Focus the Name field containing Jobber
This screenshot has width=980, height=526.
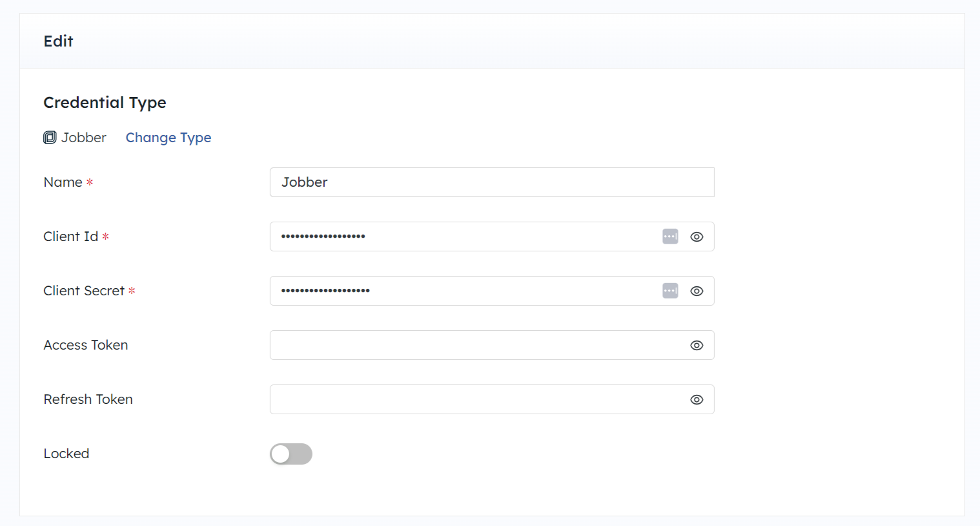click(x=492, y=182)
